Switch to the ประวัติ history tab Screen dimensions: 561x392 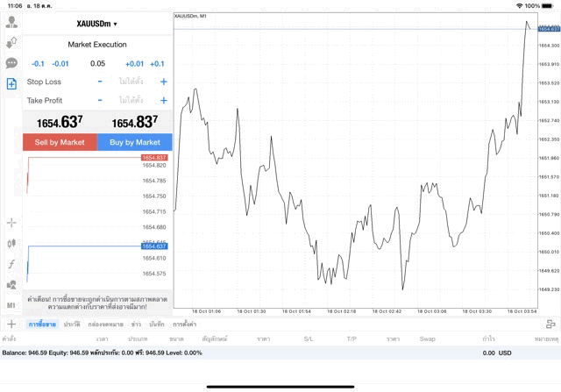(x=72, y=324)
